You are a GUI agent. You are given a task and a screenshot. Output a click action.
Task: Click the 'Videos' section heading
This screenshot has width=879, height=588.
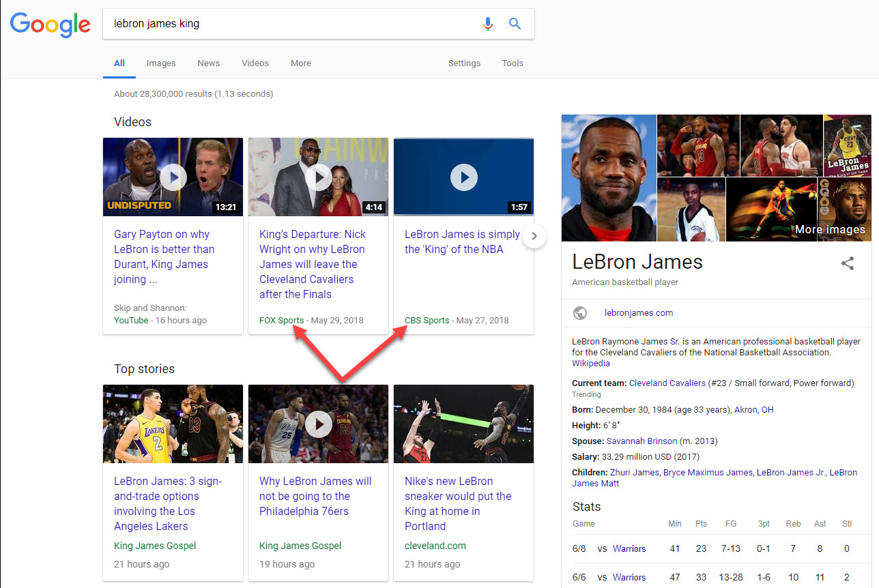click(133, 122)
